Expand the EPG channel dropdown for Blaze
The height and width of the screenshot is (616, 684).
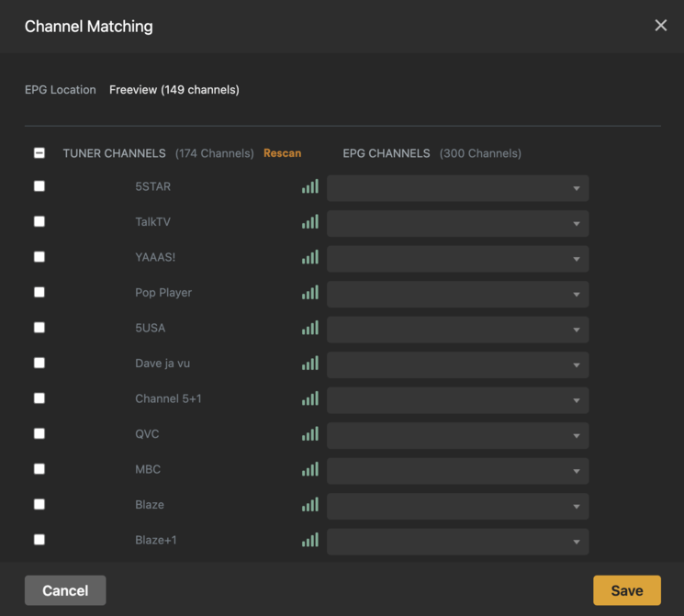[x=457, y=506]
